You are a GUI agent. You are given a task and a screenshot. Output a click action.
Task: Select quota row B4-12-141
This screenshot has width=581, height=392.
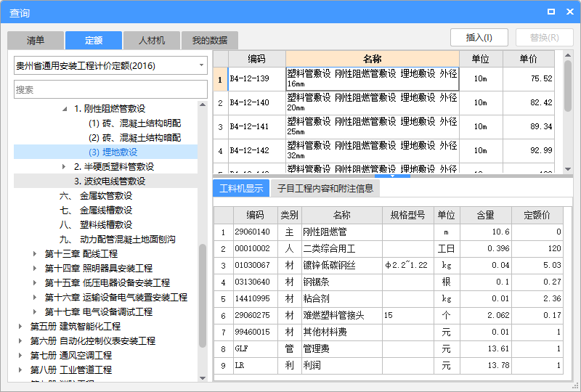(384, 127)
